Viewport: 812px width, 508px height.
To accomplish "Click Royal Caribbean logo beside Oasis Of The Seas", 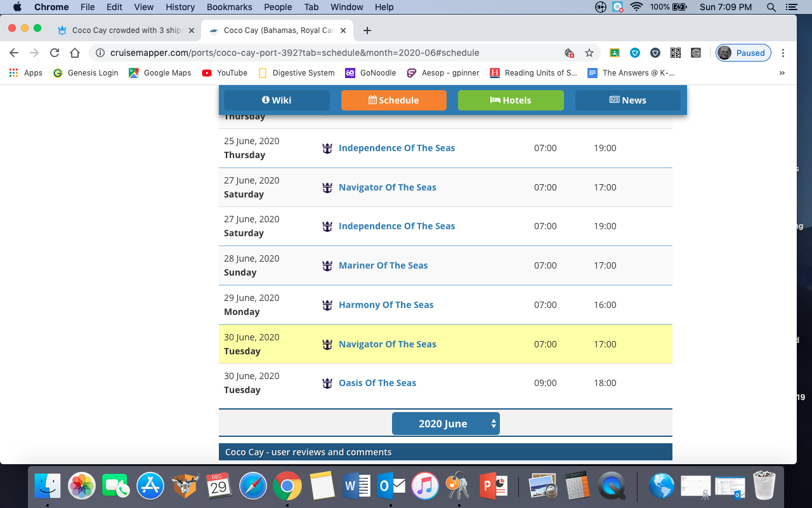I will [327, 383].
